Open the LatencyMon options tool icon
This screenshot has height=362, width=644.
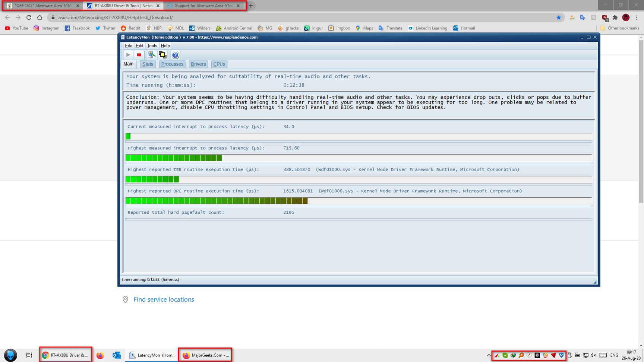click(x=152, y=55)
